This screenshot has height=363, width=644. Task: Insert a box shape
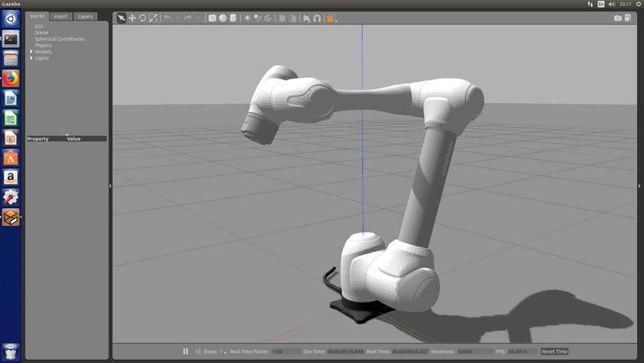[213, 18]
